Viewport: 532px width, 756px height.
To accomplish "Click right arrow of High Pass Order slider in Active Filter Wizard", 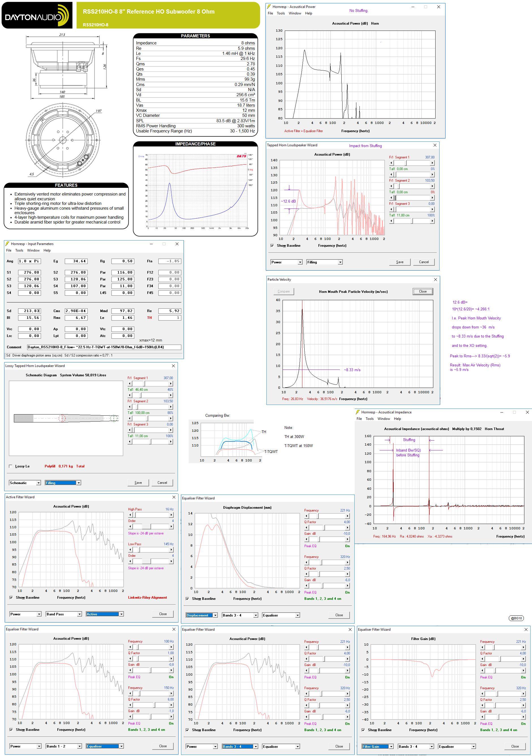I will [x=171, y=527].
